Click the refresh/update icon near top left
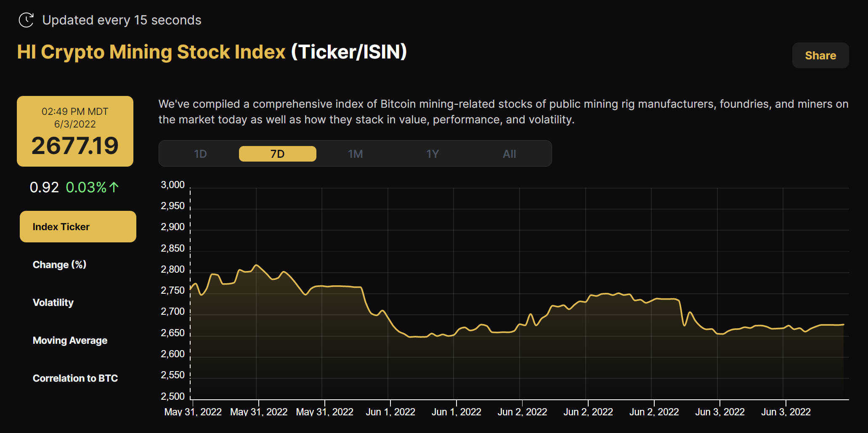Image resolution: width=868 pixels, height=433 pixels. pyautogui.click(x=26, y=19)
